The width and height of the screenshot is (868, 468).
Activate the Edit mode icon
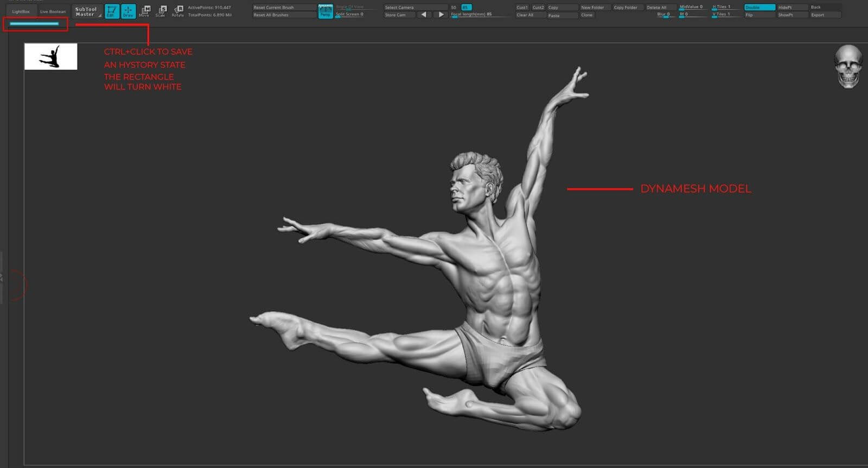point(112,11)
